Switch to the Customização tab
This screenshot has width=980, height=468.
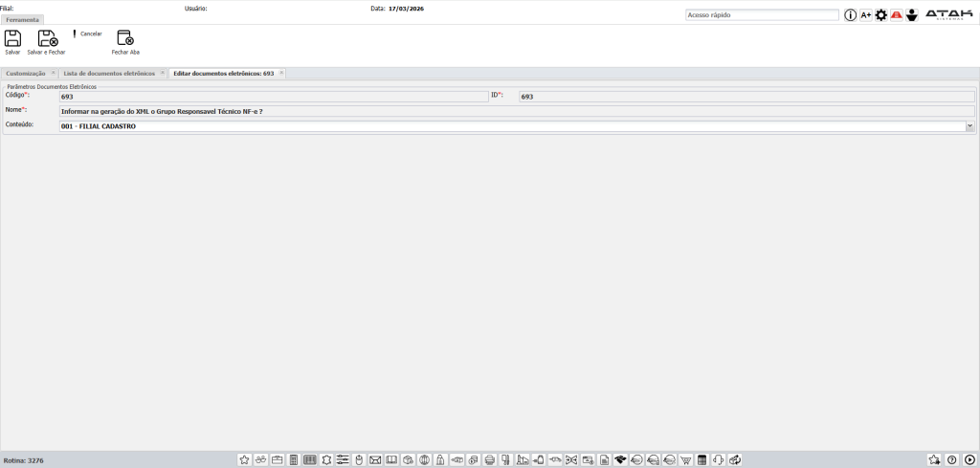point(26,73)
